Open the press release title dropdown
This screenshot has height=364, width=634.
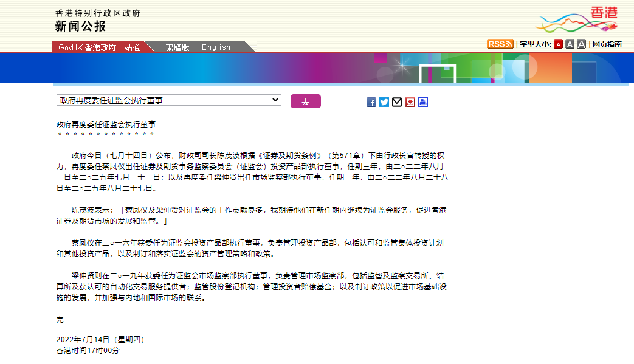click(x=169, y=100)
